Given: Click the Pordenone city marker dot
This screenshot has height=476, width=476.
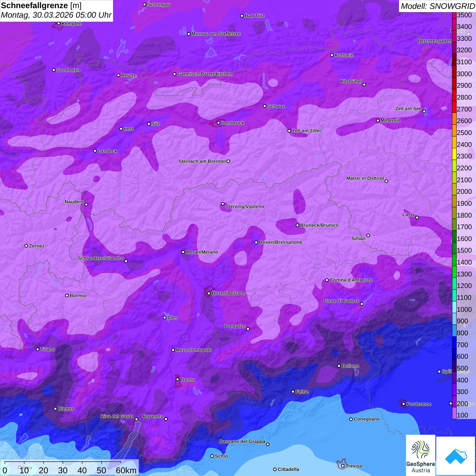Looking at the screenshot, I should point(404,404).
